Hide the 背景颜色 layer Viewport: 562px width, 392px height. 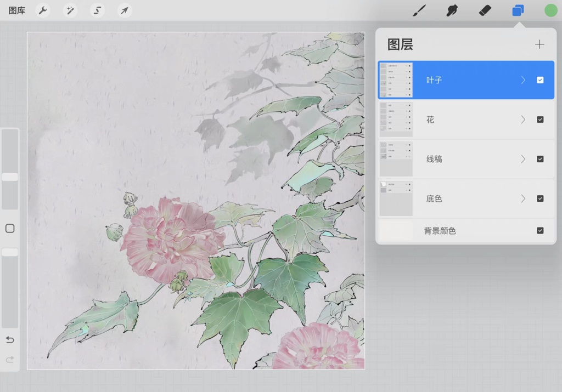(539, 231)
